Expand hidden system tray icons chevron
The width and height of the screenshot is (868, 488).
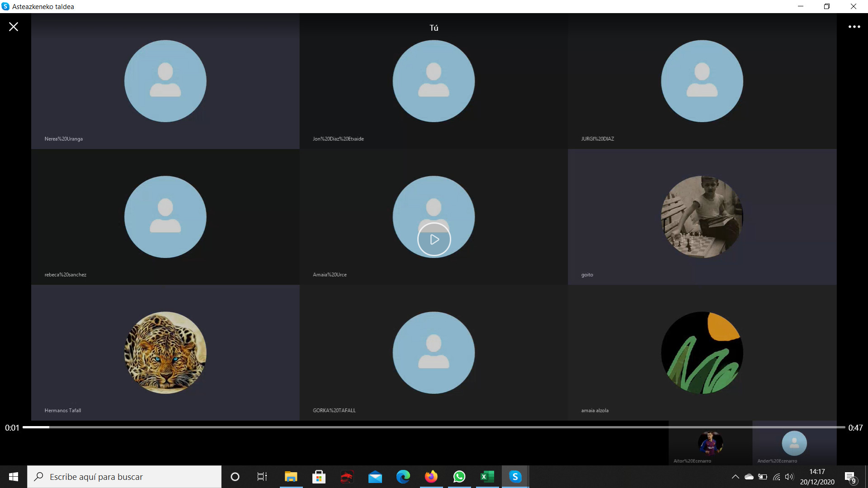pyautogui.click(x=735, y=477)
